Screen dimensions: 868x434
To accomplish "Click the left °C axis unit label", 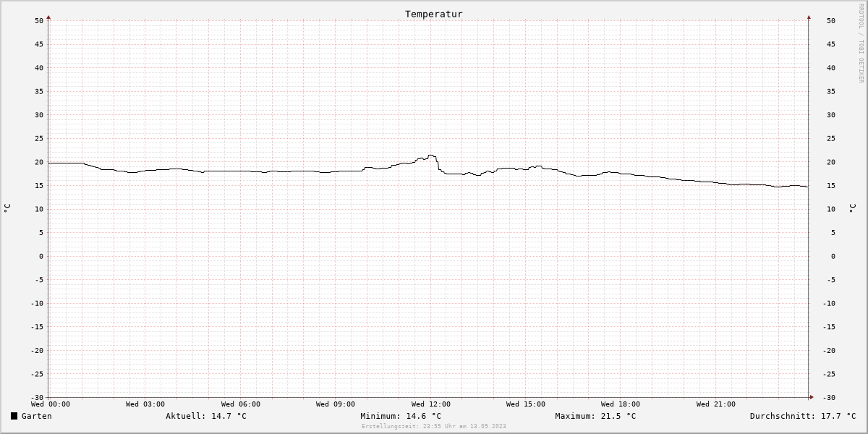I will coord(7,208).
